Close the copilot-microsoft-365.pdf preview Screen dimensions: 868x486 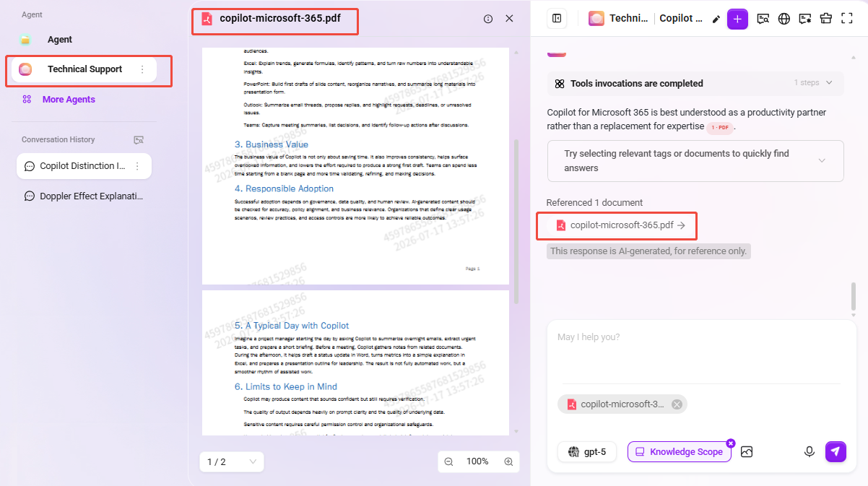[x=509, y=19]
